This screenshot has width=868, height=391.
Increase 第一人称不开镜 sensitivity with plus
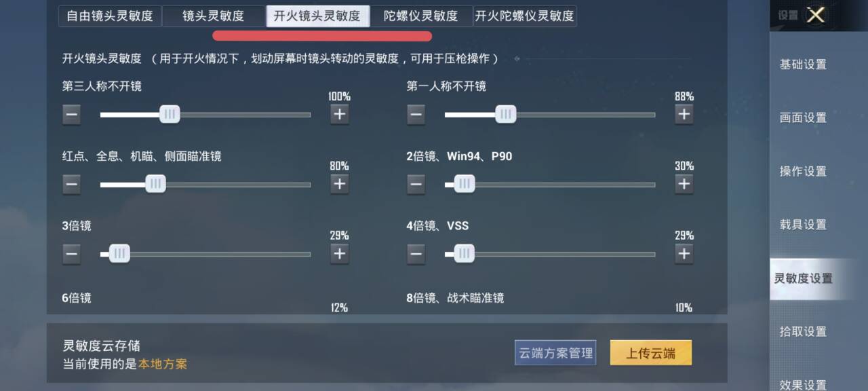coord(684,114)
